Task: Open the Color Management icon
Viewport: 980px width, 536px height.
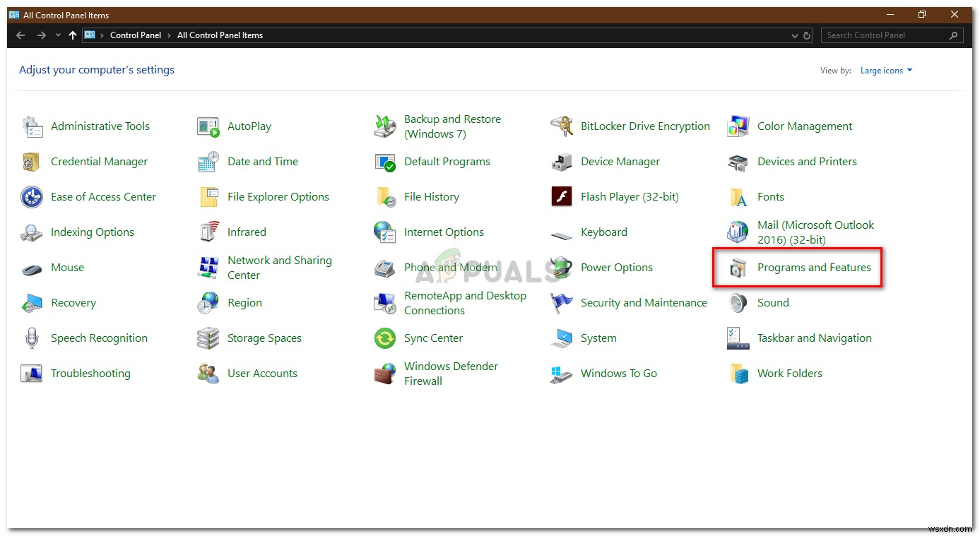Action: (738, 126)
